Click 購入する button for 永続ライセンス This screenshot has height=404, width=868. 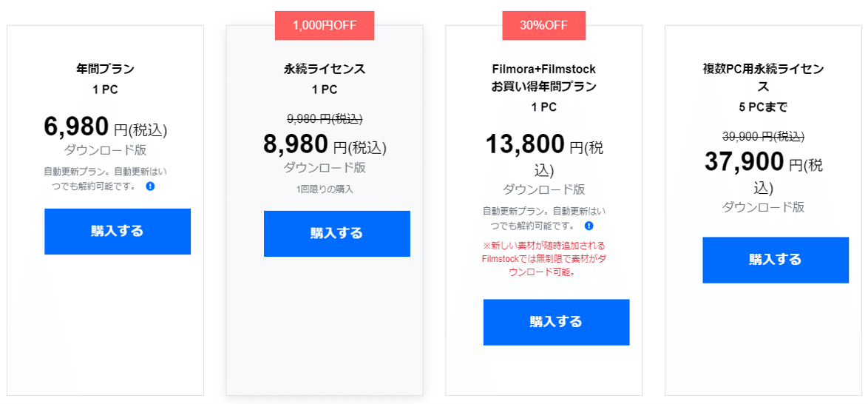click(x=336, y=233)
